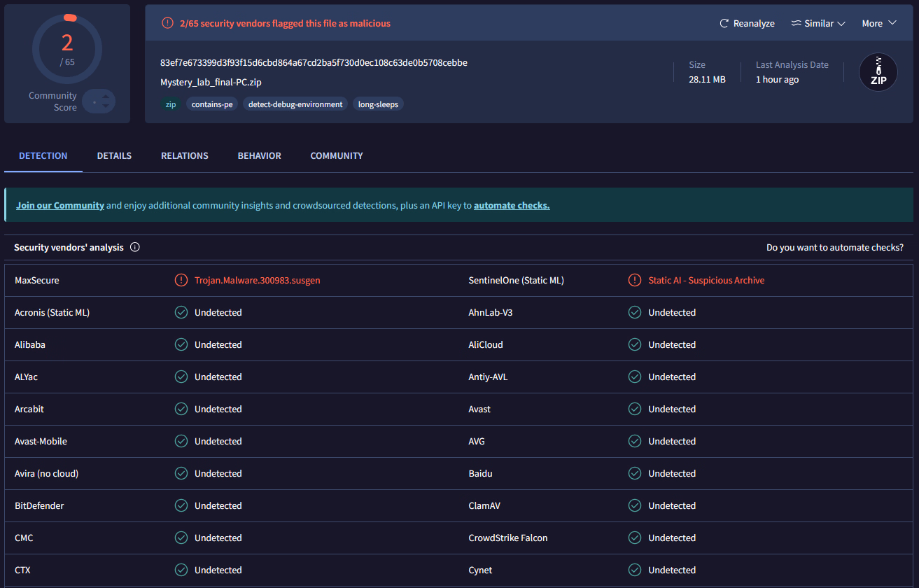The width and height of the screenshot is (919, 588).
Task: Select the COMMUNITY tab
Action: [337, 155]
